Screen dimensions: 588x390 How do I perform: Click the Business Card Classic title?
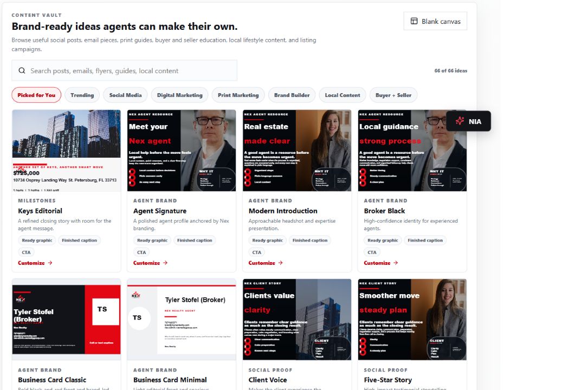pyautogui.click(x=52, y=380)
